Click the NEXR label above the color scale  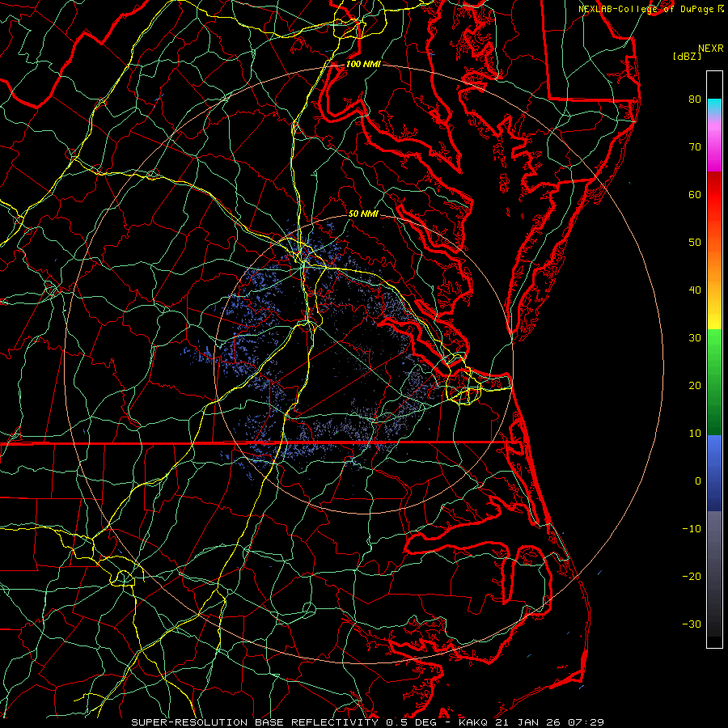(x=710, y=49)
